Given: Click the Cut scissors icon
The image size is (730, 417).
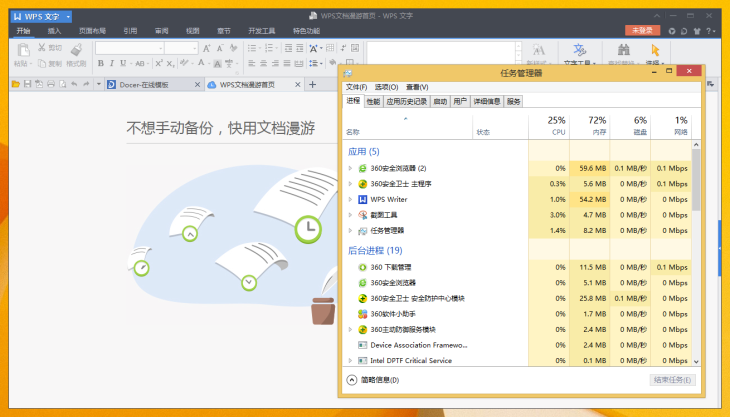Looking at the screenshot, I should click(x=41, y=47).
